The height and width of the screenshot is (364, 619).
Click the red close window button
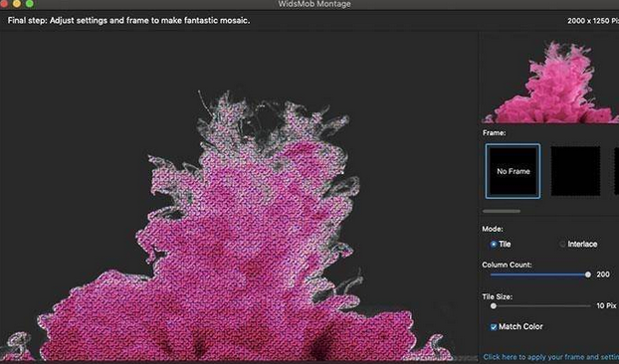pyautogui.click(x=4, y=4)
